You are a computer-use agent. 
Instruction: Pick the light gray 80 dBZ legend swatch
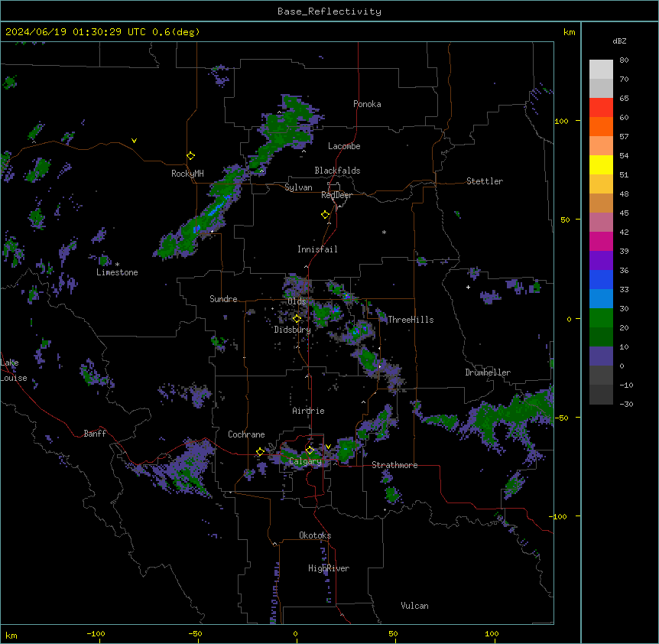point(601,70)
